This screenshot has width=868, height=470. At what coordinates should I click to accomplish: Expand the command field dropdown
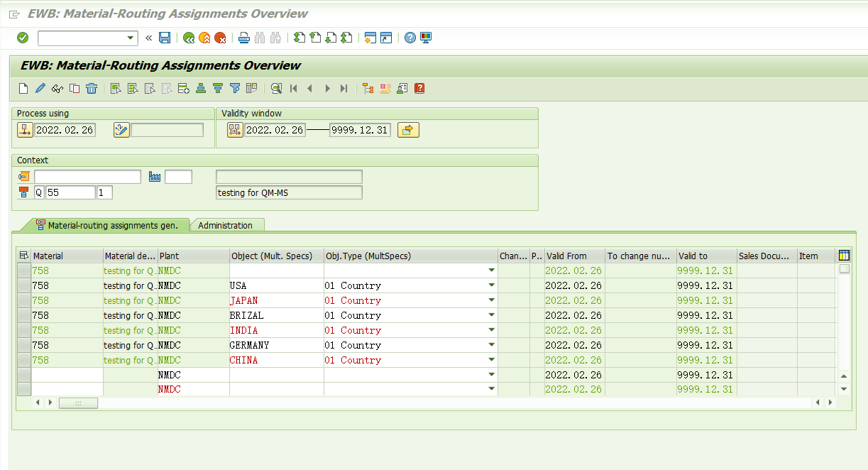(129, 38)
